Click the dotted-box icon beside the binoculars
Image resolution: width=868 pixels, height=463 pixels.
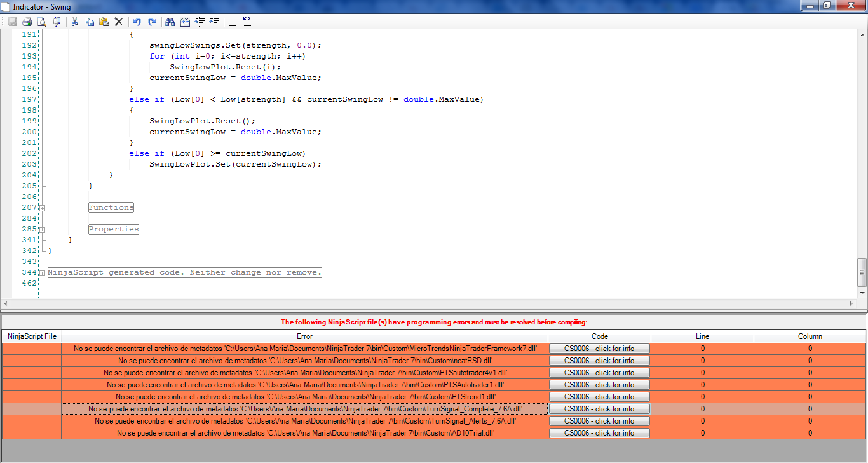tap(185, 22)
